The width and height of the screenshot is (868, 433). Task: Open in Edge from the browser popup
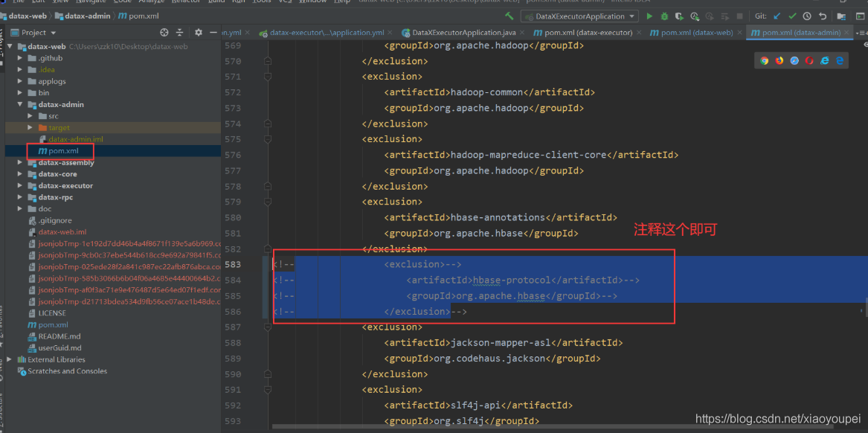click(x=840, y=61)
